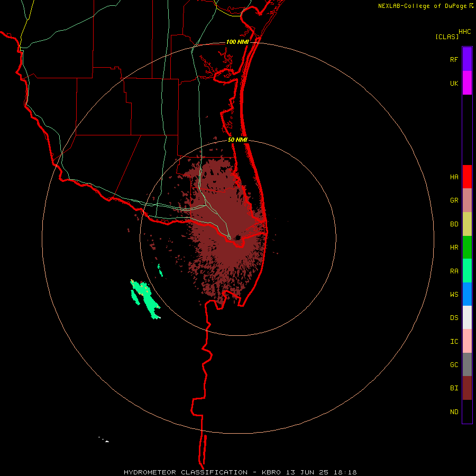Viewport: 476px width, 476px height.
Task: Click the WS legend label
Action: tap(454, 294)
